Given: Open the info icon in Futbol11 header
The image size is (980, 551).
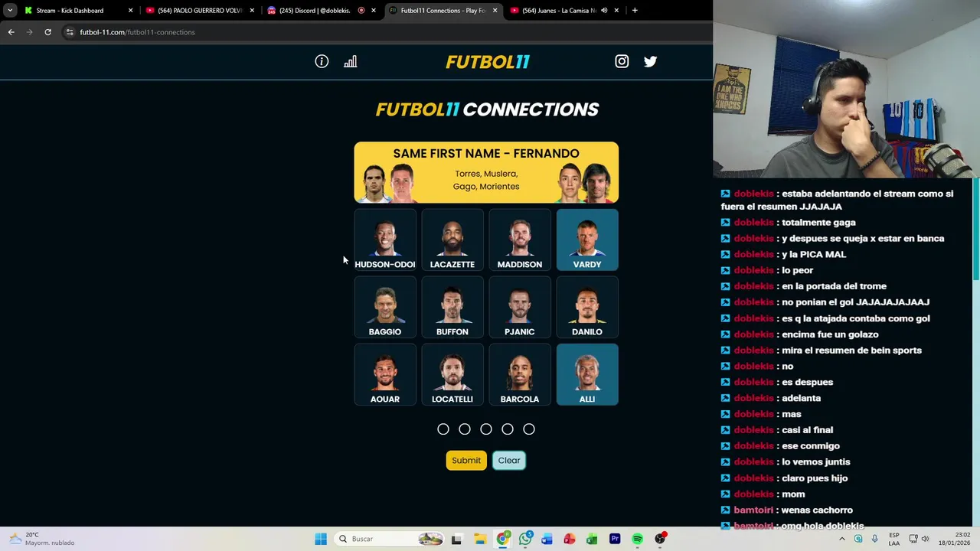Looking at the screenshot, I should [x=322, y=62].
